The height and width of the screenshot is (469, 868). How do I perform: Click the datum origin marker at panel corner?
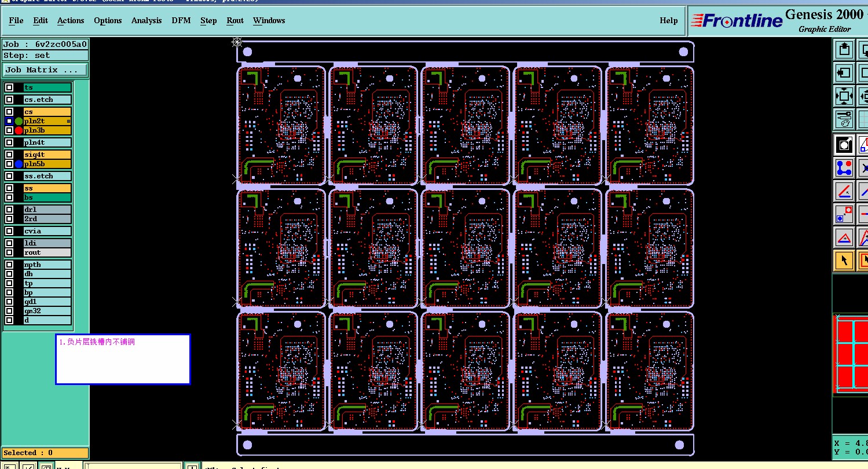[236, 42]
